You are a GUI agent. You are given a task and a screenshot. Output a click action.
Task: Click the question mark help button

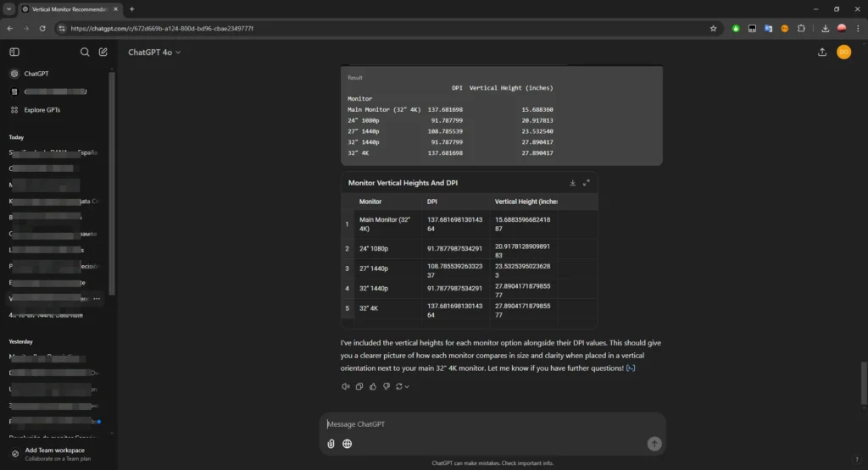click(x=856, y=459)
